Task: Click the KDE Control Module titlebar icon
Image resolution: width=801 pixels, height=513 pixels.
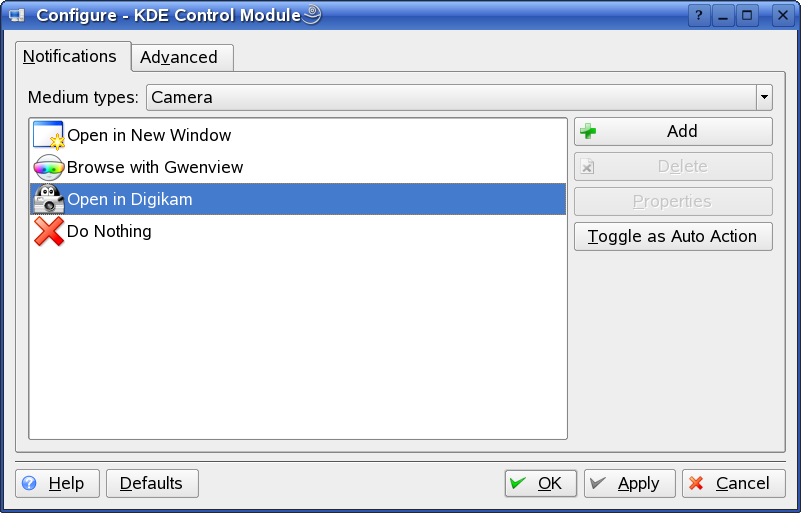Action: pyautogui.click(x=16, y=15)
